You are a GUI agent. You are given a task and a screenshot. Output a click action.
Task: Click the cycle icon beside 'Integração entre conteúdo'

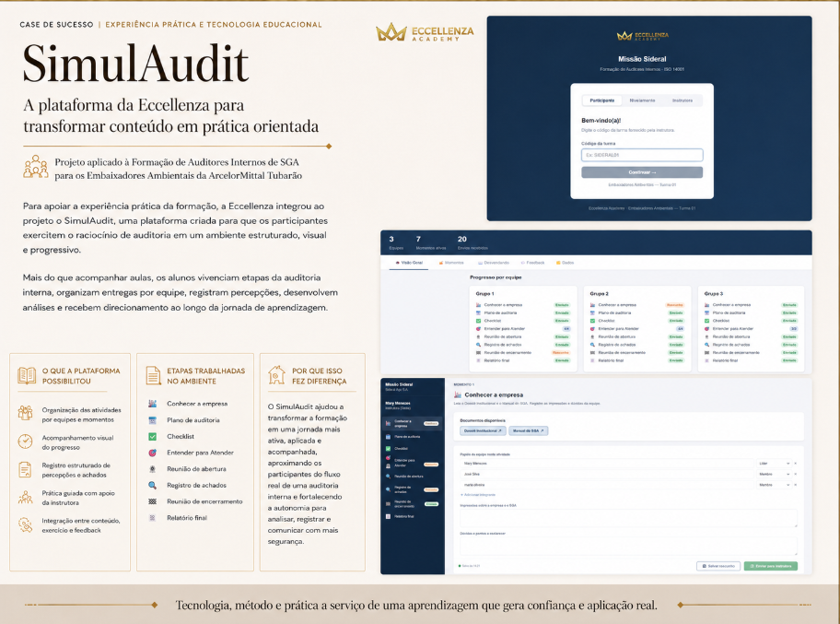pos(25,524)
